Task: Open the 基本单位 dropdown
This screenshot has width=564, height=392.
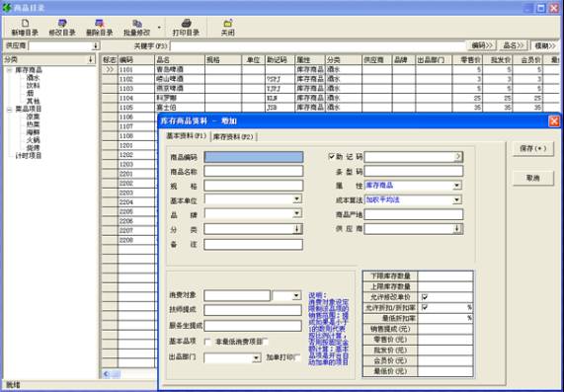Action: click(x=296, y=198)
